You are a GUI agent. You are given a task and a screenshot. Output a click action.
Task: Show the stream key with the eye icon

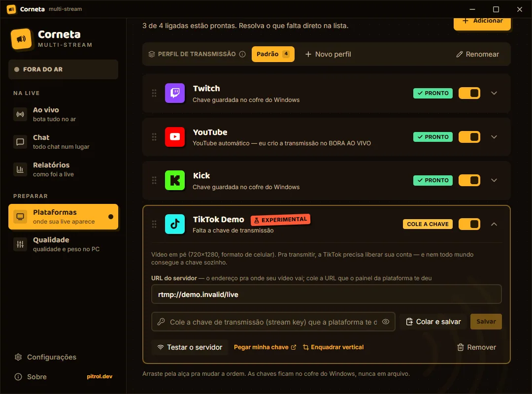click(x=386, y=322)
